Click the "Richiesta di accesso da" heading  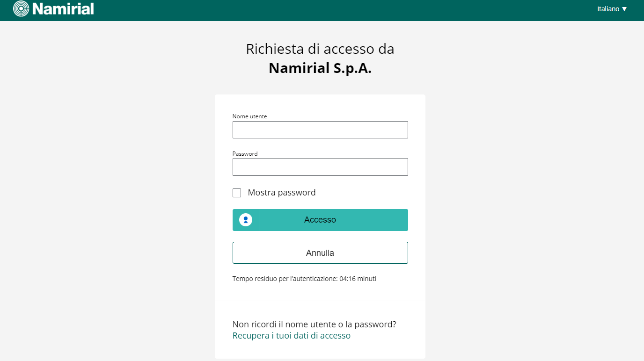[320, 49]
